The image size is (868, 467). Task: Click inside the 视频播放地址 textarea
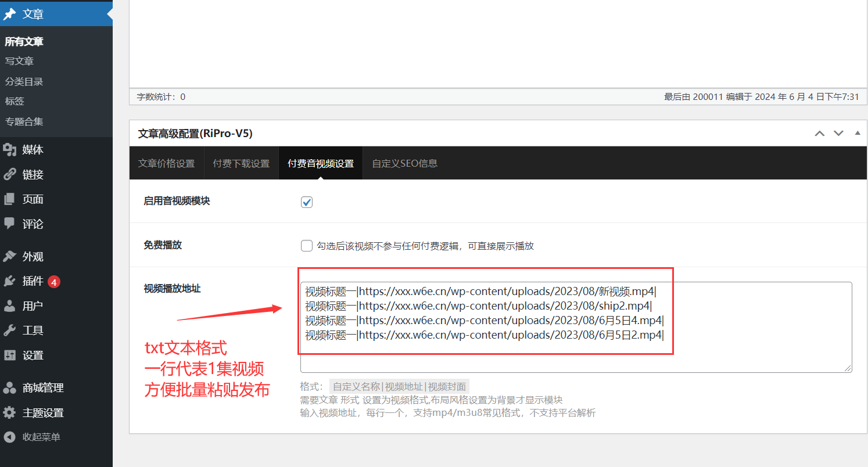(576, 327)
